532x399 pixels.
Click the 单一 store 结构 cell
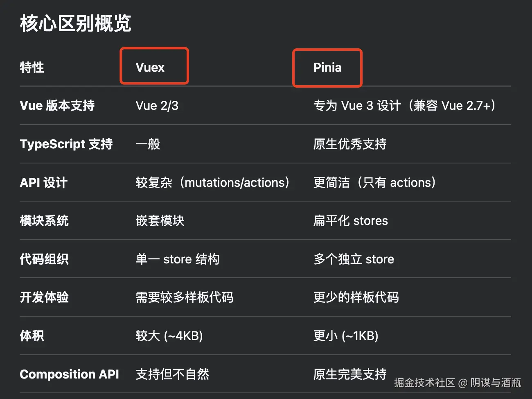178,259
